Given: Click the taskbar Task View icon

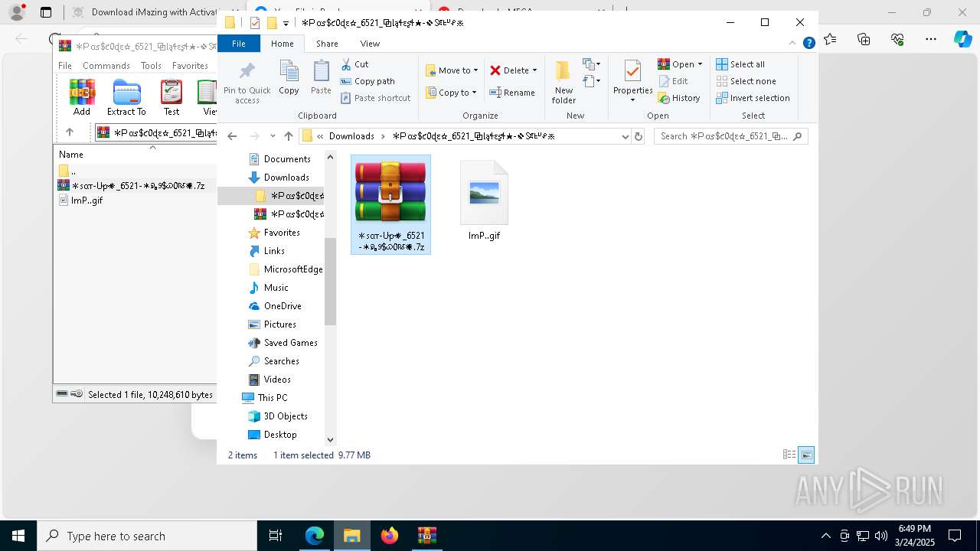Looking at the screenshot, I should click(x=276, y=536).
